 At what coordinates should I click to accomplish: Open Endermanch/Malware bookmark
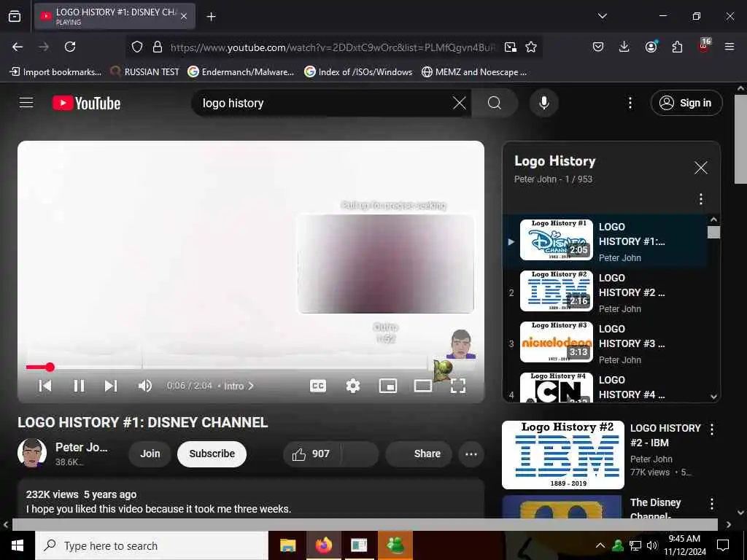(241, 72)
